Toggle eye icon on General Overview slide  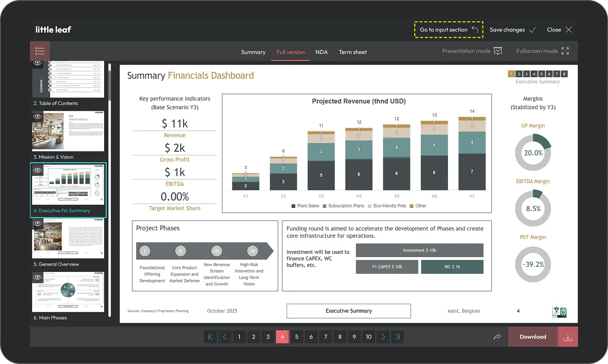(38, 224)
